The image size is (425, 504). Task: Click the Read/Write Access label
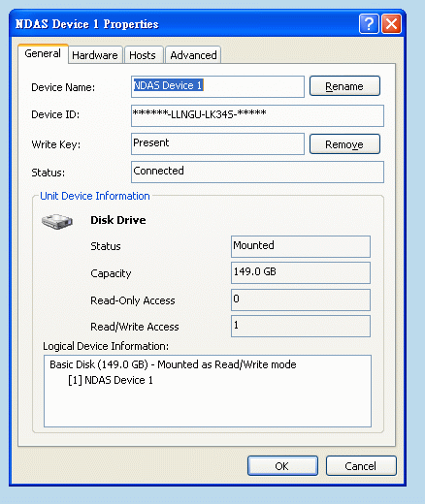(135, 327)
